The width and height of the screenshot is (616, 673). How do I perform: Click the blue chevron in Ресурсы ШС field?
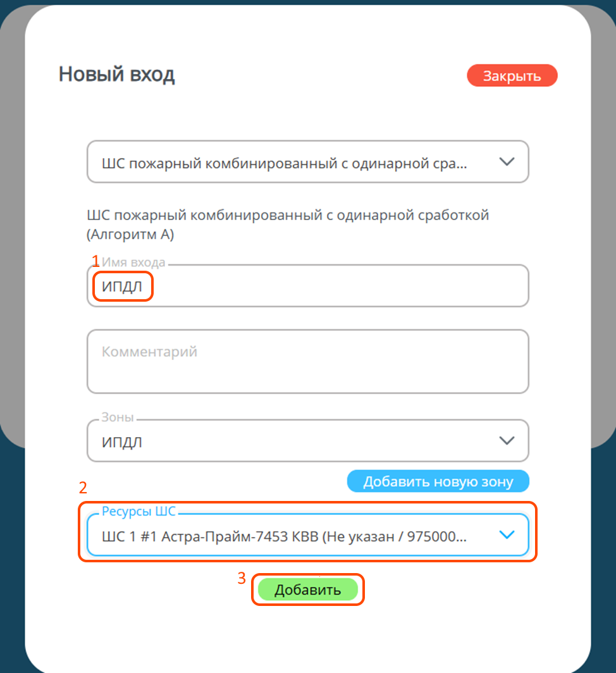[507, 535]
